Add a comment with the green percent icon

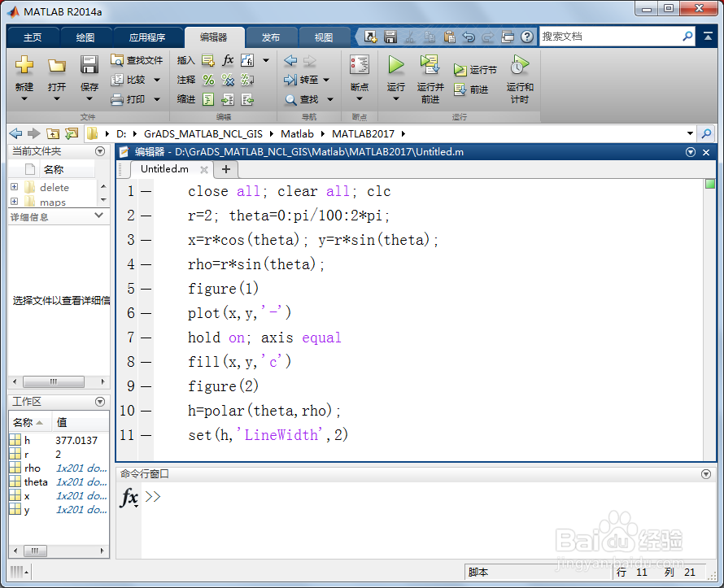click(208, 80)
